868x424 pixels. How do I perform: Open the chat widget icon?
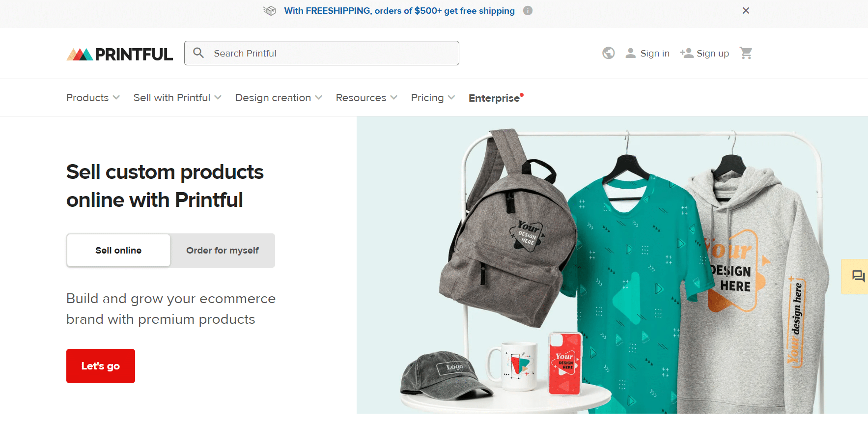(x=858, y=276)
